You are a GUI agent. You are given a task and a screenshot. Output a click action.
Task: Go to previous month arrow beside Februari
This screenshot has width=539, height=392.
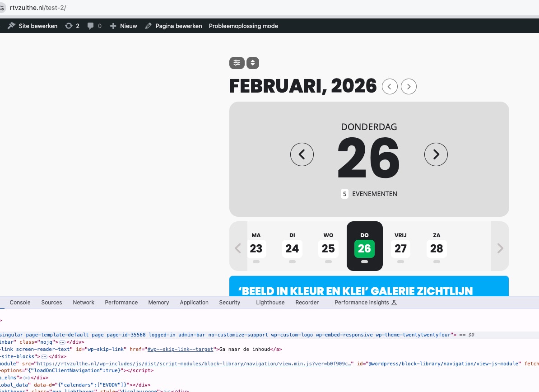(390, 86)
